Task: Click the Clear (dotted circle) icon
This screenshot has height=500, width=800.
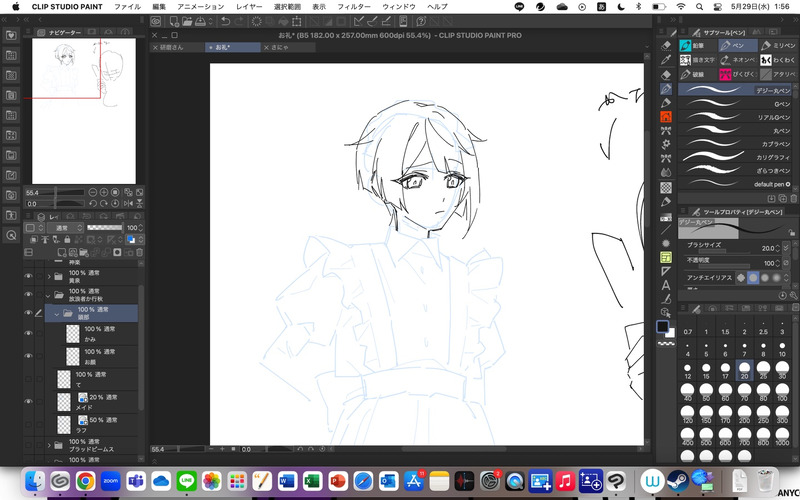Action: pyautogui.click(x=257, y=21)
